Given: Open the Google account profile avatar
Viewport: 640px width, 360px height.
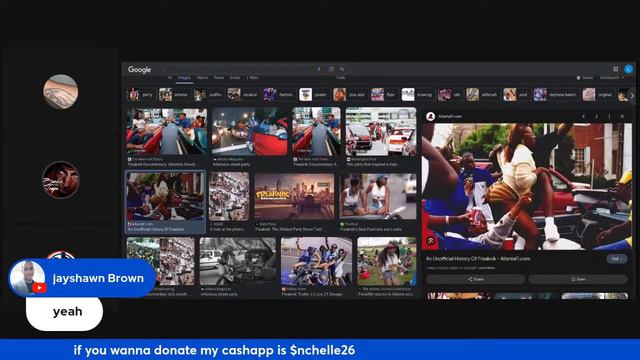Looking at the screenshot, I should pos(629,69).
